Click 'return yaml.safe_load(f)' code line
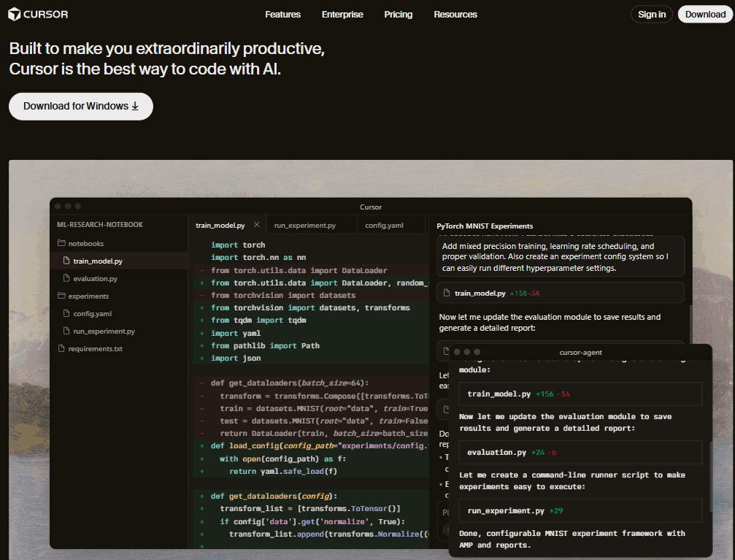Image resolution: width=735 pixels, height=560 pixels. (283, 471)
